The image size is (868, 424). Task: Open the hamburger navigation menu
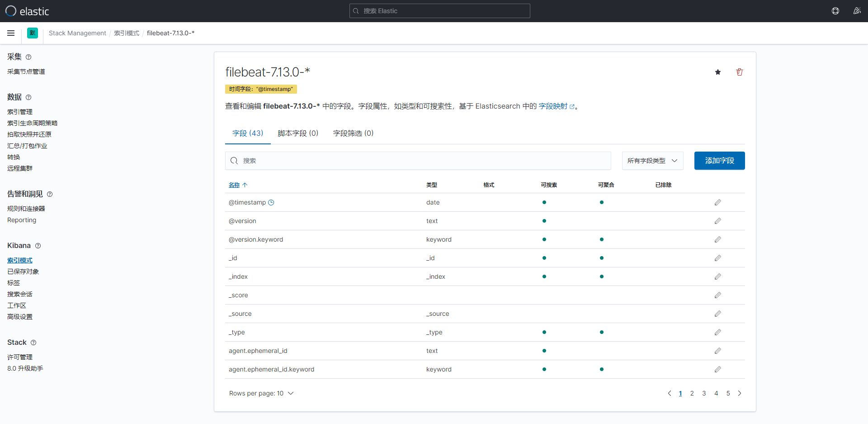pos(11,33)
